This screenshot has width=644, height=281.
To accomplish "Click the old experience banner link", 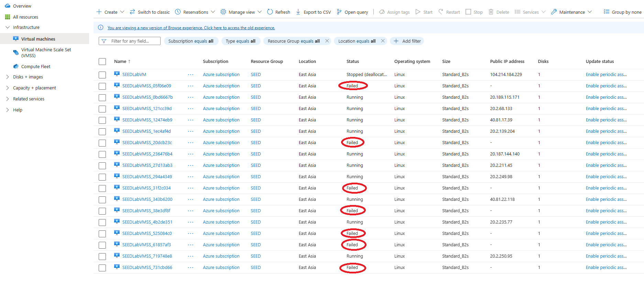I will [x=191, y=28].
